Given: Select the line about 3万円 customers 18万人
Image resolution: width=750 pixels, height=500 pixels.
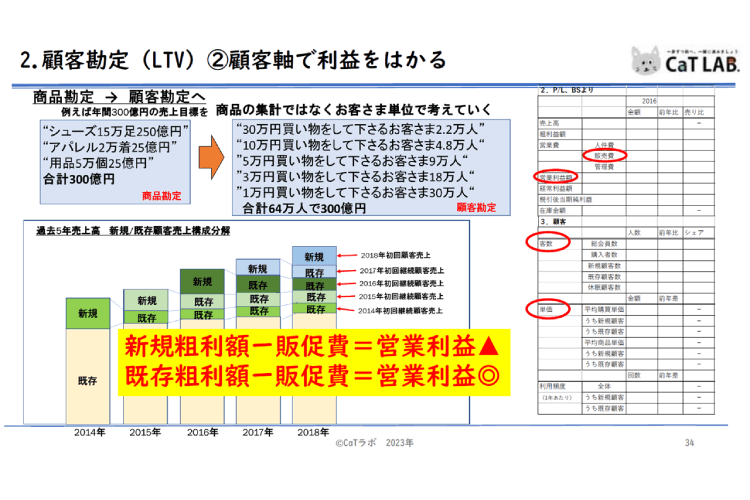Looking at the screenshot, I should pyautogui.click(x=355, y=177).
